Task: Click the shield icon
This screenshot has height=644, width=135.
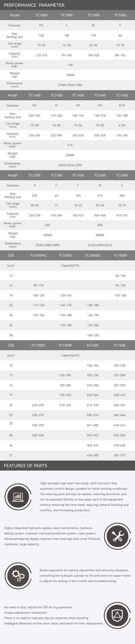Action: click(x=117, y=615)
